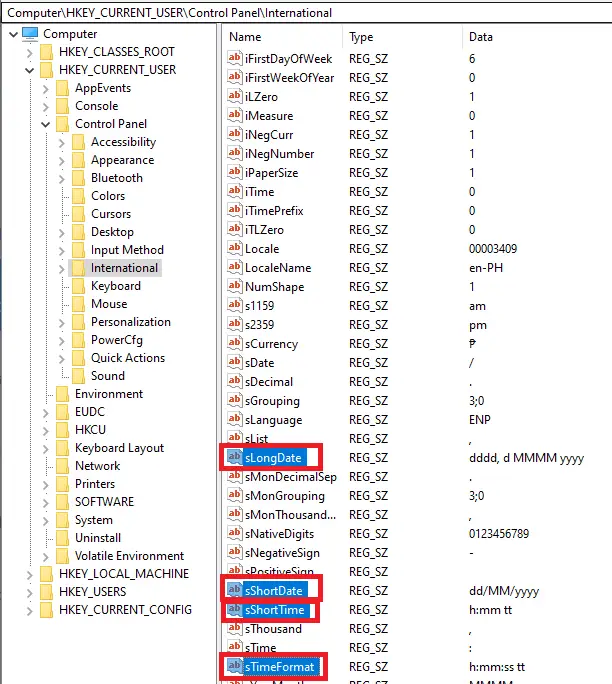612x684 pixels.
Task: Select the Desktop key in tree
Action: [x=112, y=232]
